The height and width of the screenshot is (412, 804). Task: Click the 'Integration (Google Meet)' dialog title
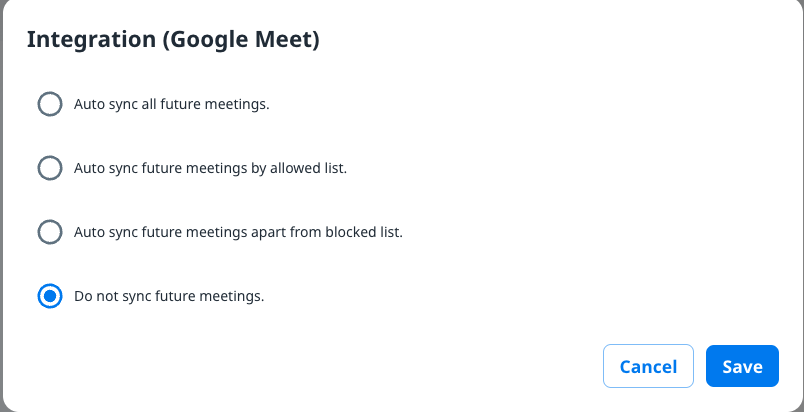[172, 40]
